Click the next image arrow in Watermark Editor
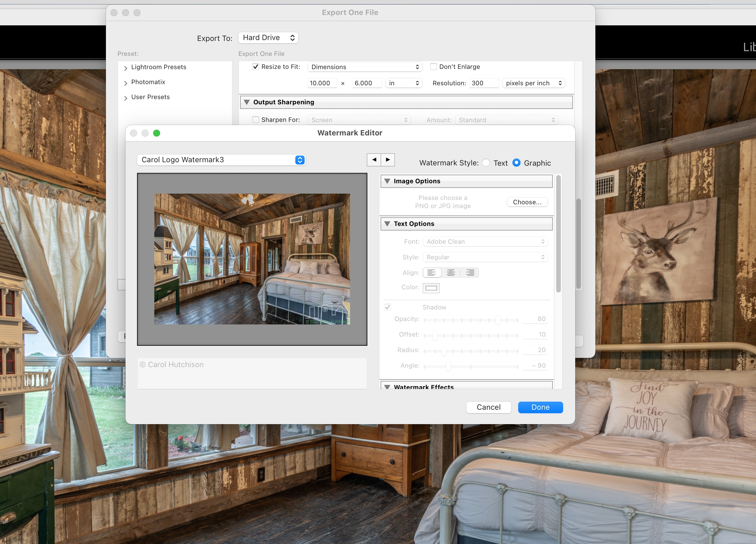 tap(388, 160)
